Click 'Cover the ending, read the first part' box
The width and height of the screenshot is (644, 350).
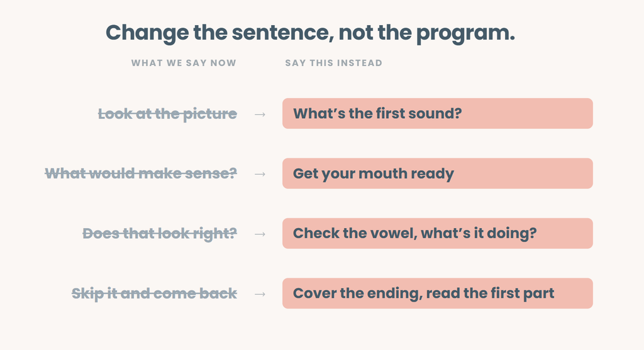pyautogui.click(x=438, y=293)
